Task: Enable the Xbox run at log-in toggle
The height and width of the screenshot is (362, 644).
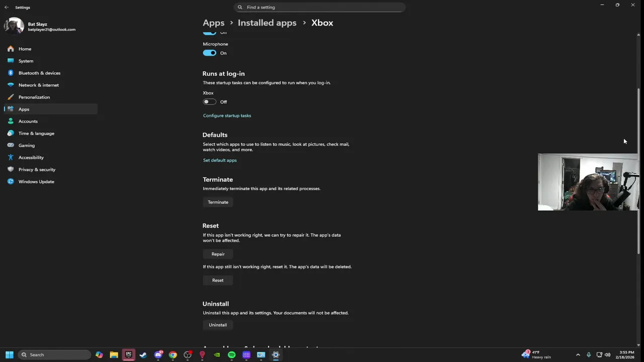Action: 209,102
